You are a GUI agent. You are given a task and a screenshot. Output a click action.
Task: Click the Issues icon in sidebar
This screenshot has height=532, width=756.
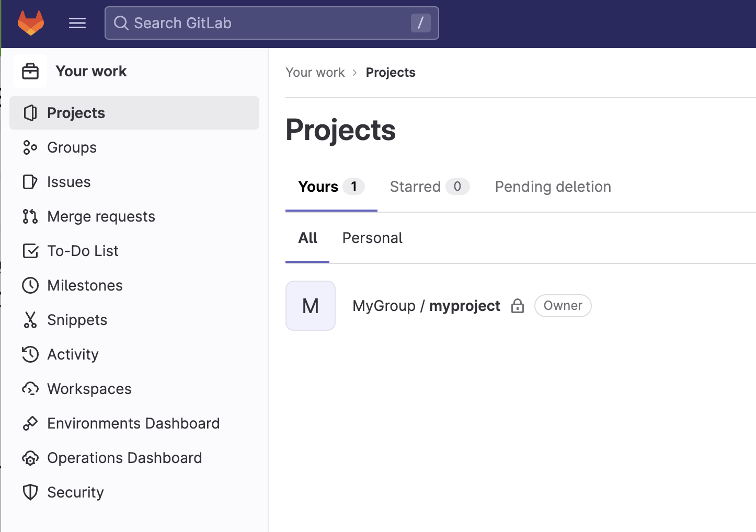30,181
